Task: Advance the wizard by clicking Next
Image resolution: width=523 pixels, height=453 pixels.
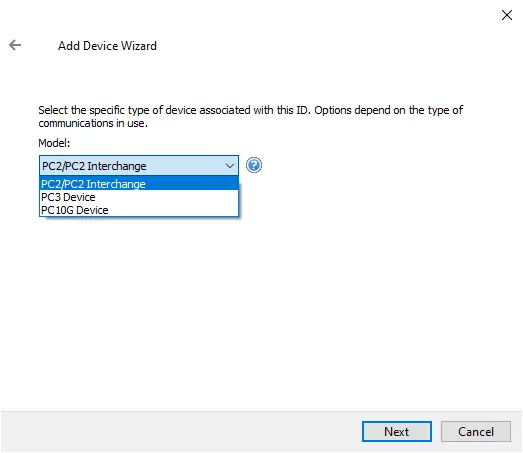Action: click(397, 431)
